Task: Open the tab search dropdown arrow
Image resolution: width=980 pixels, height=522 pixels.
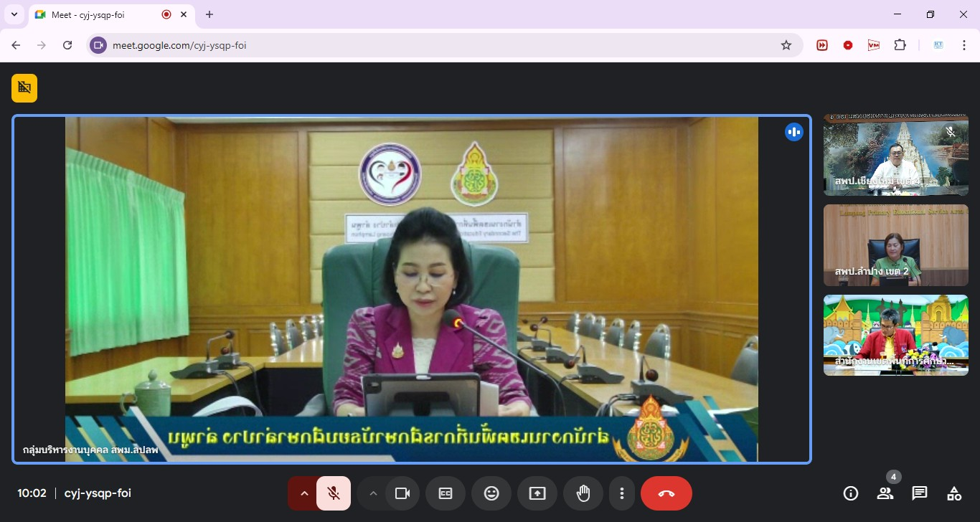Action: pyautogui.click(x=14, y=14)
